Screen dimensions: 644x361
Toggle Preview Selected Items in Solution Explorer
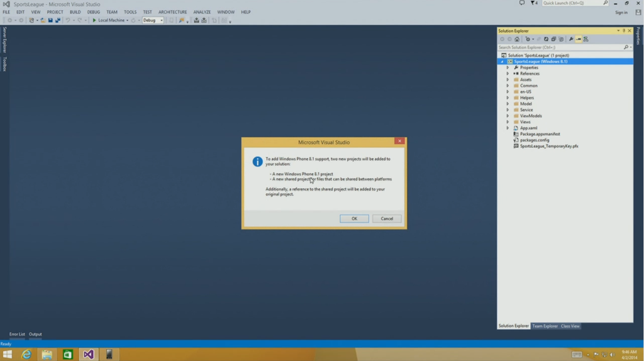tap(579, 39)
